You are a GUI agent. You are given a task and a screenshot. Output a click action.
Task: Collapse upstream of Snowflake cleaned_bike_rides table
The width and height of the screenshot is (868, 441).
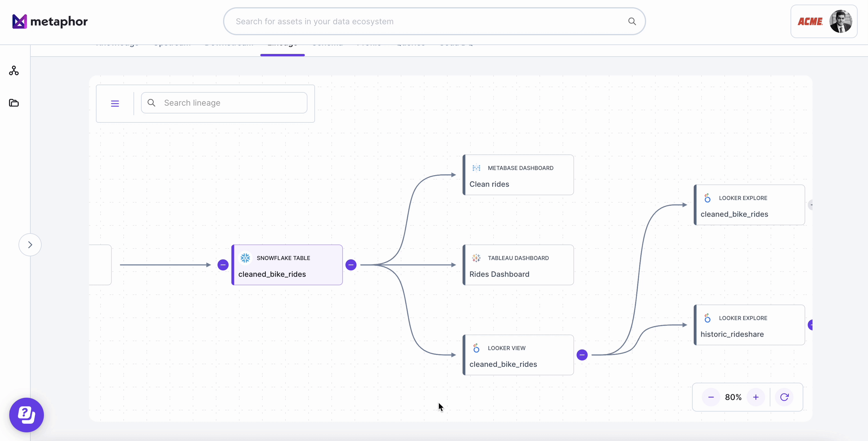coord(223,265)
